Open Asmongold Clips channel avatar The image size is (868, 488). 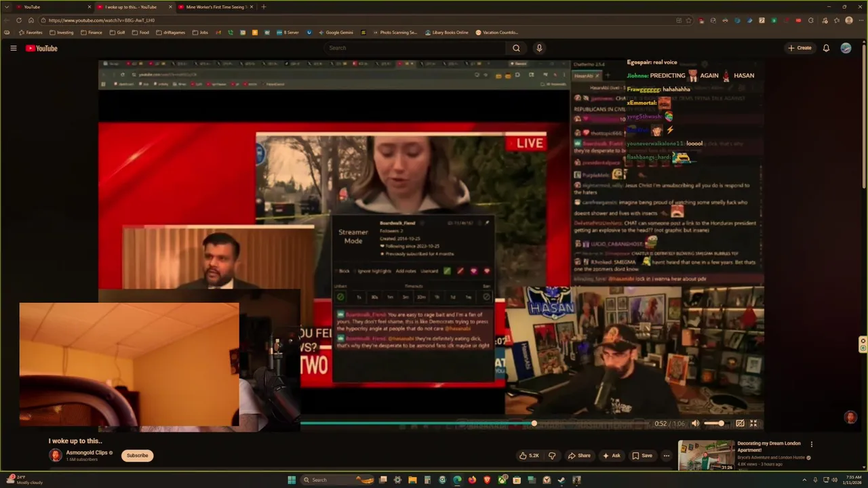tap(56, 455)
